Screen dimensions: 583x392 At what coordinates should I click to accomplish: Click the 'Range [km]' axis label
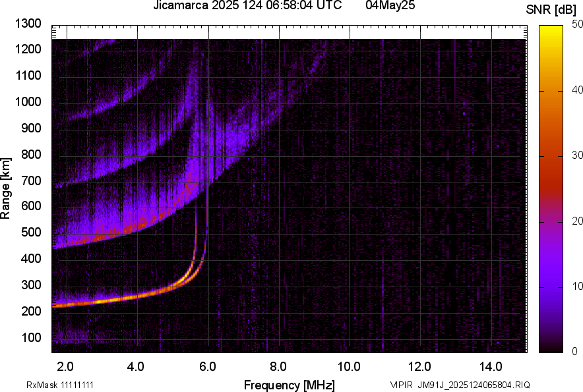pos(5,189)
